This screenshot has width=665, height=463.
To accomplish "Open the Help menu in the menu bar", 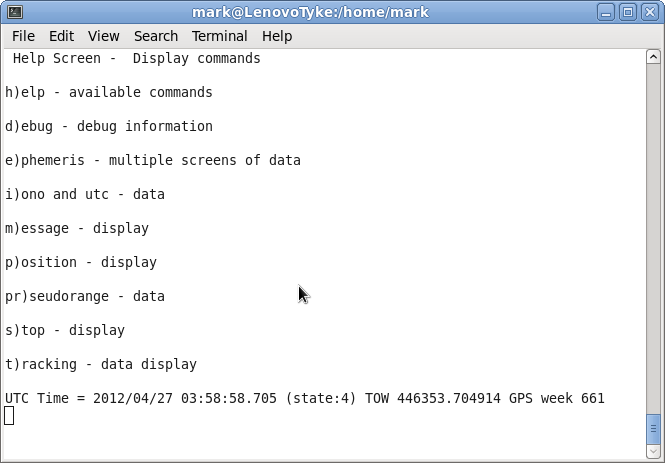I will pos(277,36).
